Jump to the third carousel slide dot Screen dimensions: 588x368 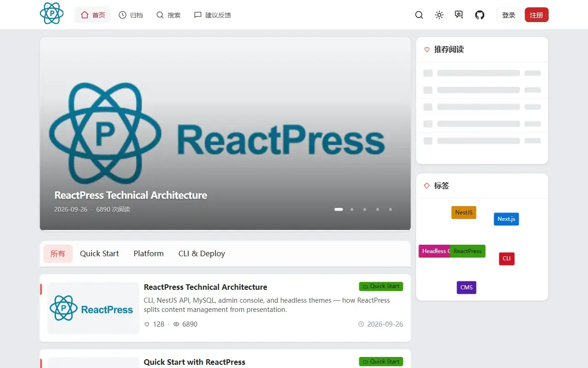[365, 209]
